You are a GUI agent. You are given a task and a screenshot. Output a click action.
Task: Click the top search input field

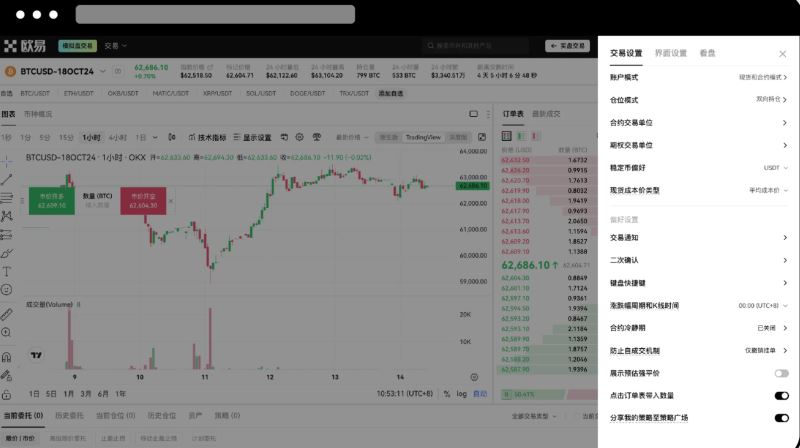tap(475, 46)
